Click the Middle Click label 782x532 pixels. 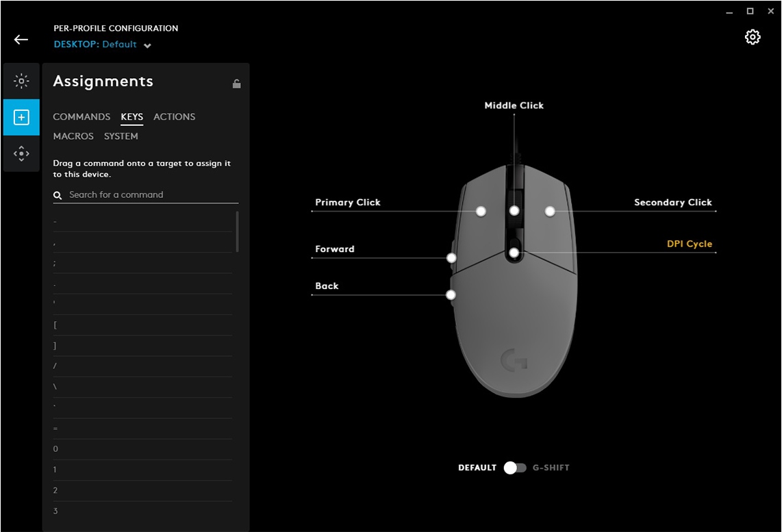pos(514,105)
